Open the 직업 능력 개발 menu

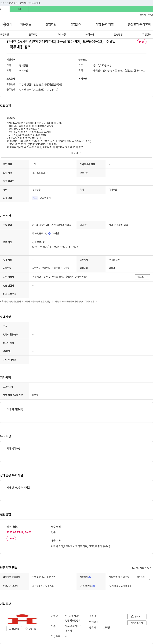[105, 24]
